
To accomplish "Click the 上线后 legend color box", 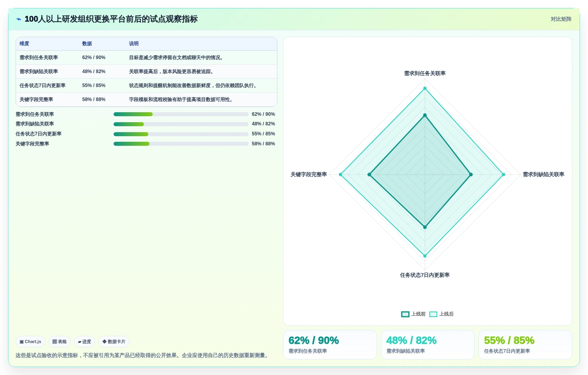I will [x=433, y=314].
